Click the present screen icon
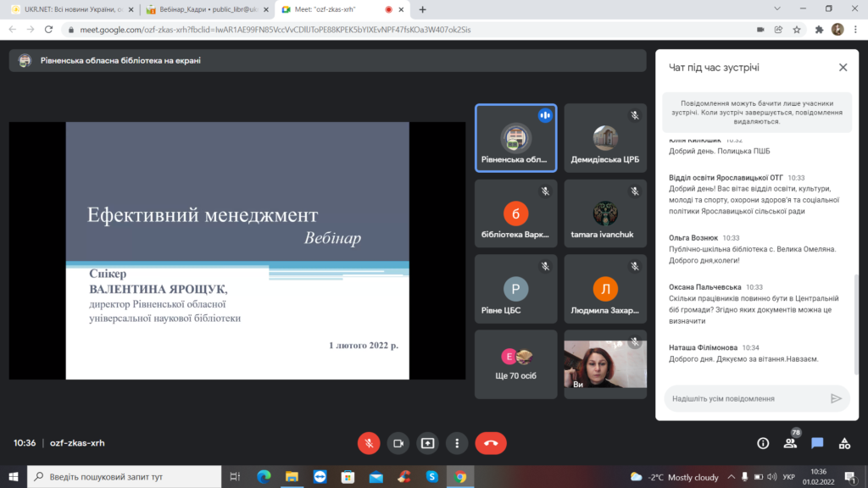This screenshot has height=488, width=868. pos(428,442)
